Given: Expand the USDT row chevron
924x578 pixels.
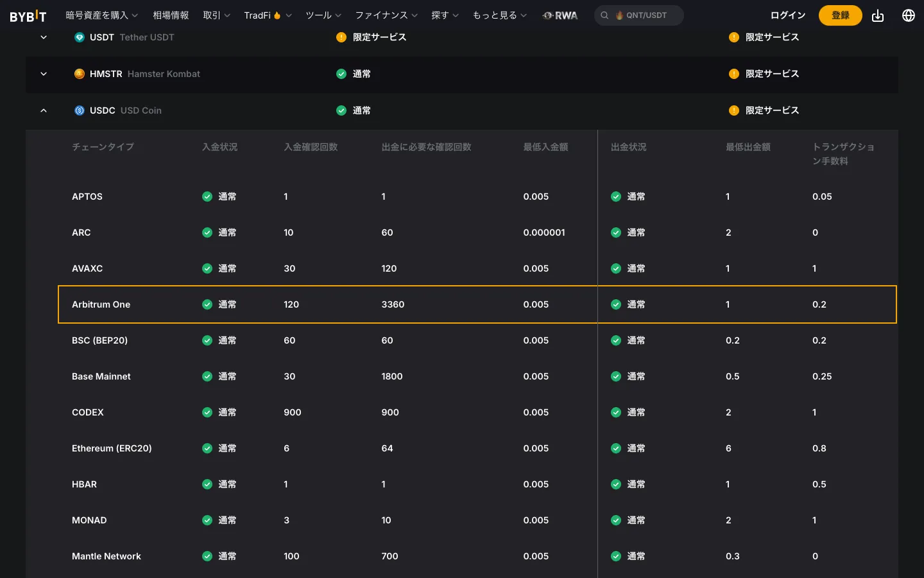Looking at the screenshot, I should point(44,37).
